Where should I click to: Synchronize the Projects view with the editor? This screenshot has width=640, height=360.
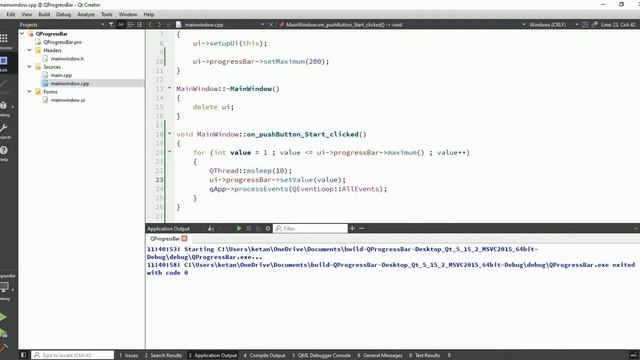(121, 24)
